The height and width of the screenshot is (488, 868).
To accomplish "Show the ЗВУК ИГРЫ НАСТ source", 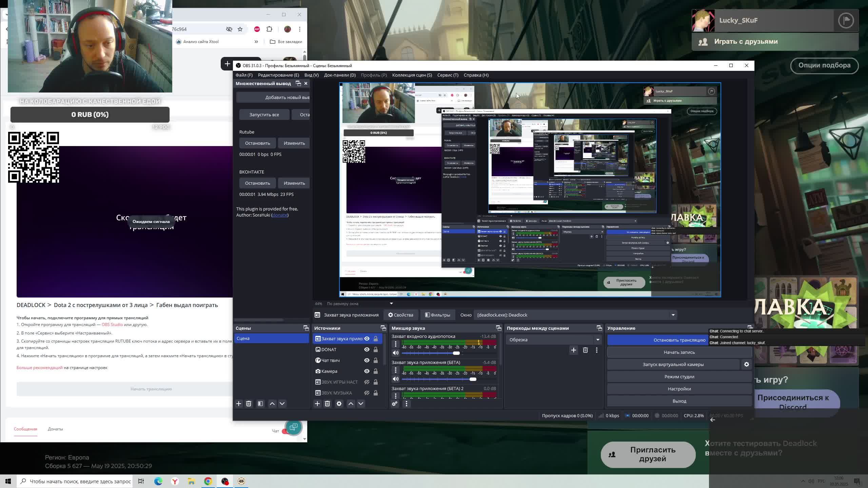I will pos(367,382).
